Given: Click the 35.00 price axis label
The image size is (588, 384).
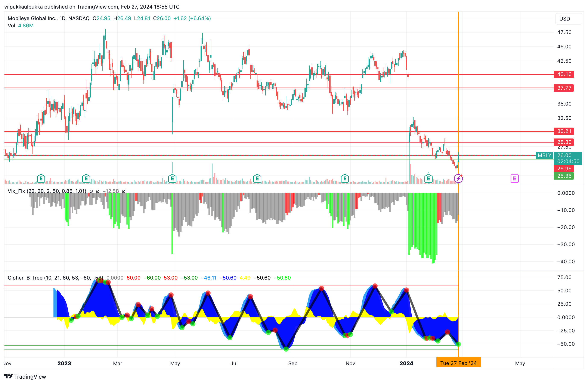Looking at the screenshot, I should pos(564,104).
